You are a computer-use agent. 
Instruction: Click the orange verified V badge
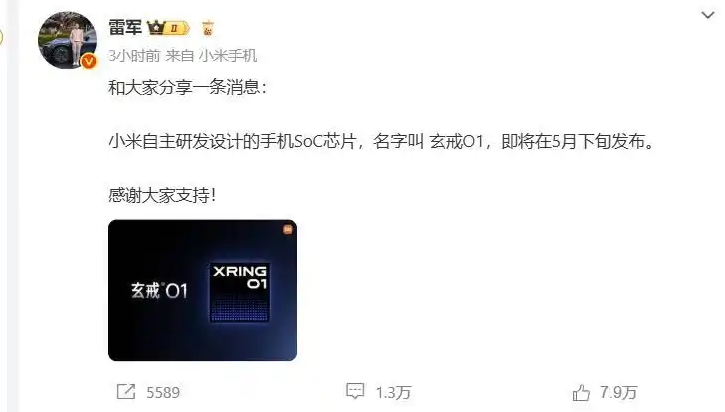pos(89,61)
